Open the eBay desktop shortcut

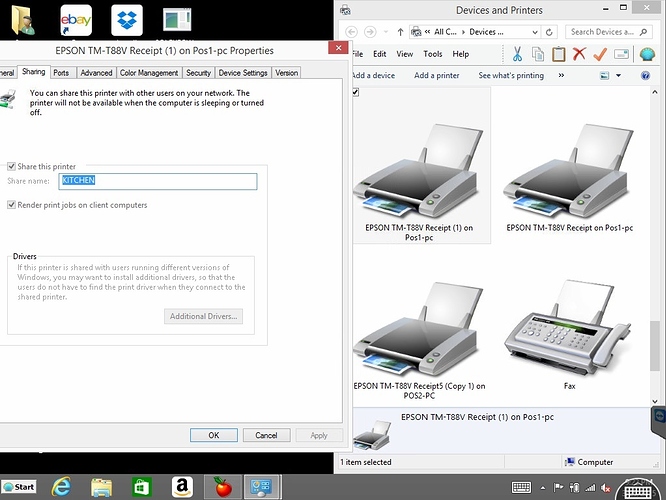pos(76,20)
